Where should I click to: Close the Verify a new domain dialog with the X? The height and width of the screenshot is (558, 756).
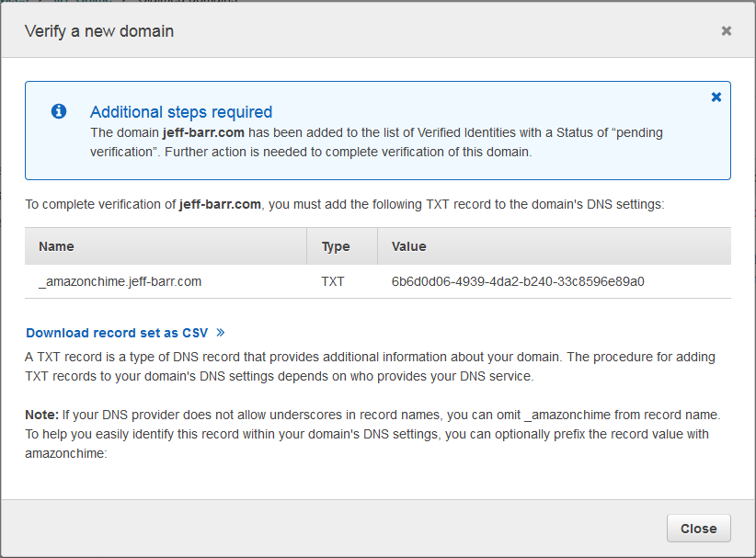pyautogui.click(x=726, y=31)
